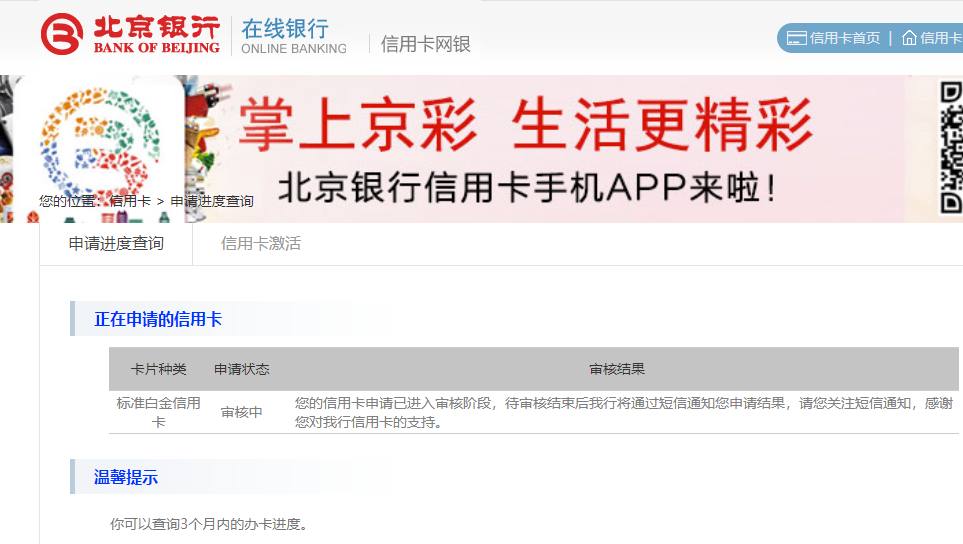Click 信用卡 in the breadcrumb path
The image size is (963, 544).
click(x=130, y=201)
